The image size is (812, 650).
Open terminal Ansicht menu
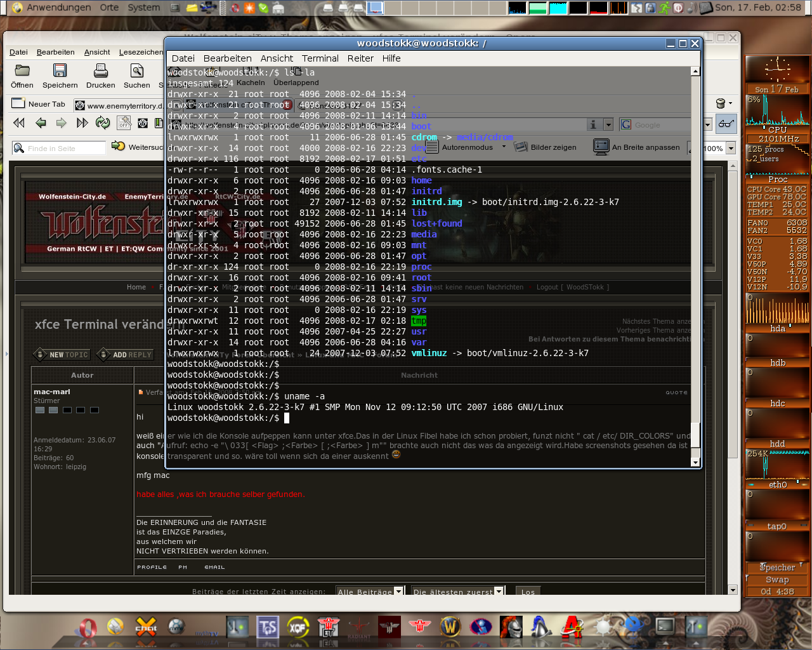coord(277,58)
